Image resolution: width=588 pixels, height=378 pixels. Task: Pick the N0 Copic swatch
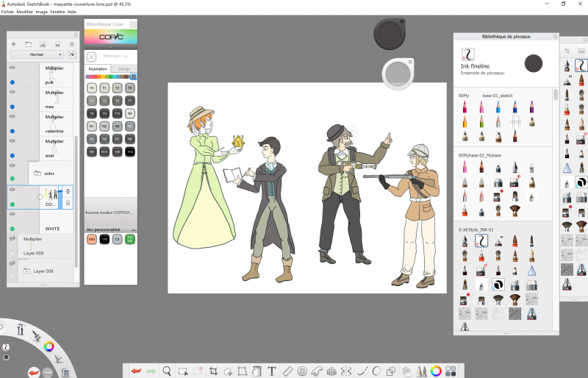[x=130, y=113]
